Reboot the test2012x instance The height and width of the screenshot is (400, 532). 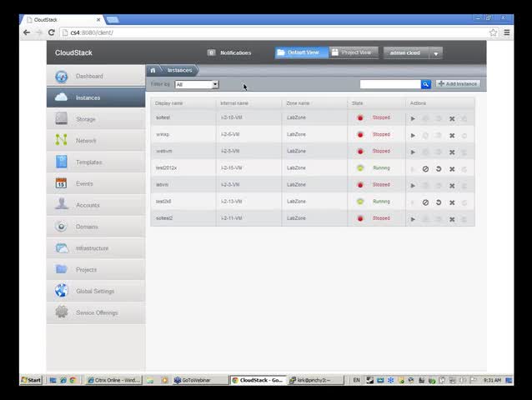pyautogui.click(x=439, y=169)
